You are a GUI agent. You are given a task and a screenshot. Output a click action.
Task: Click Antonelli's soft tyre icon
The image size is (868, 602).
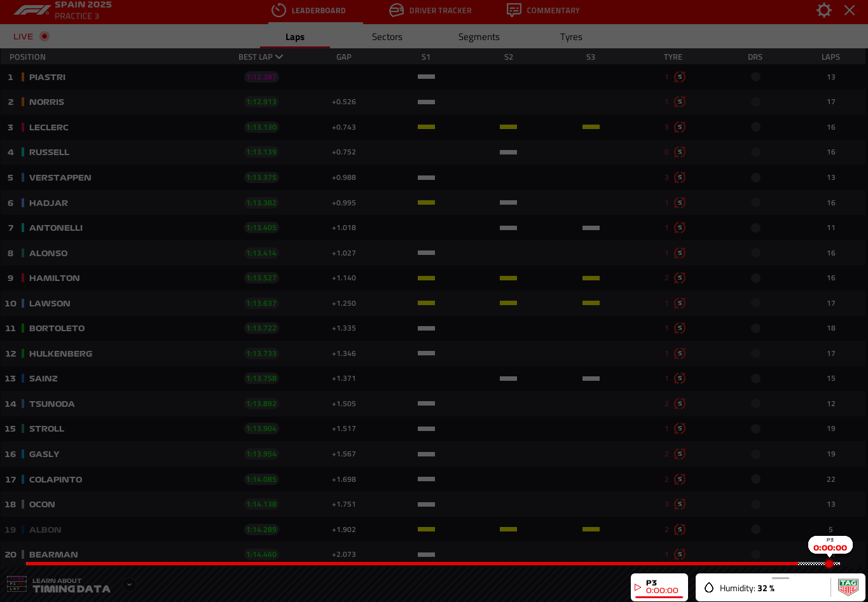pyautogui.click(x=680, y=228)
